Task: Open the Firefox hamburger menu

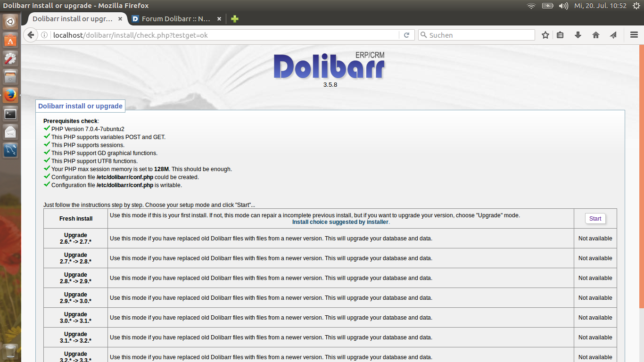Action: pyautogui.click(x=634, y=35)
